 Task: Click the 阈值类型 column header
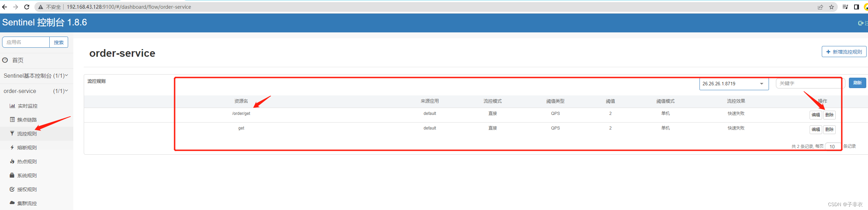(555, 101)
